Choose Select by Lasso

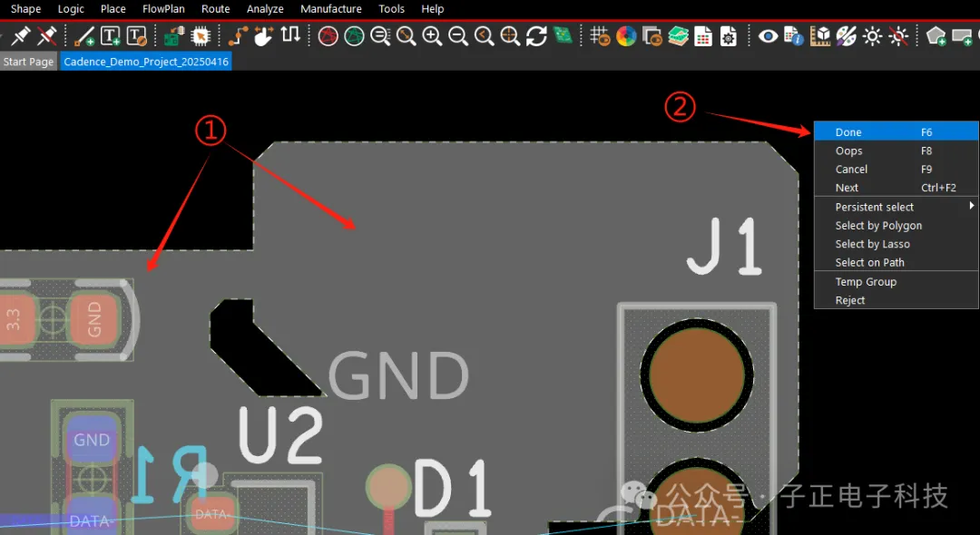(897, 244)
